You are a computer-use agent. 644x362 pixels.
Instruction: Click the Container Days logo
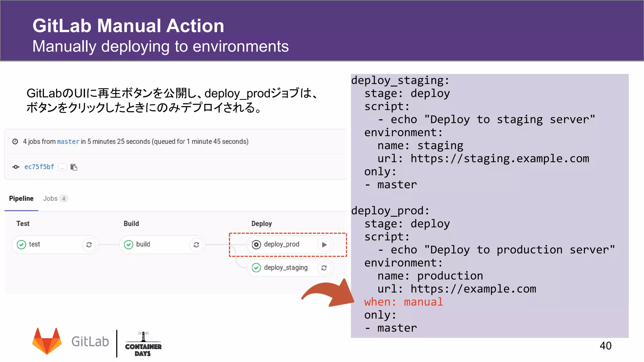click(143, 344)
